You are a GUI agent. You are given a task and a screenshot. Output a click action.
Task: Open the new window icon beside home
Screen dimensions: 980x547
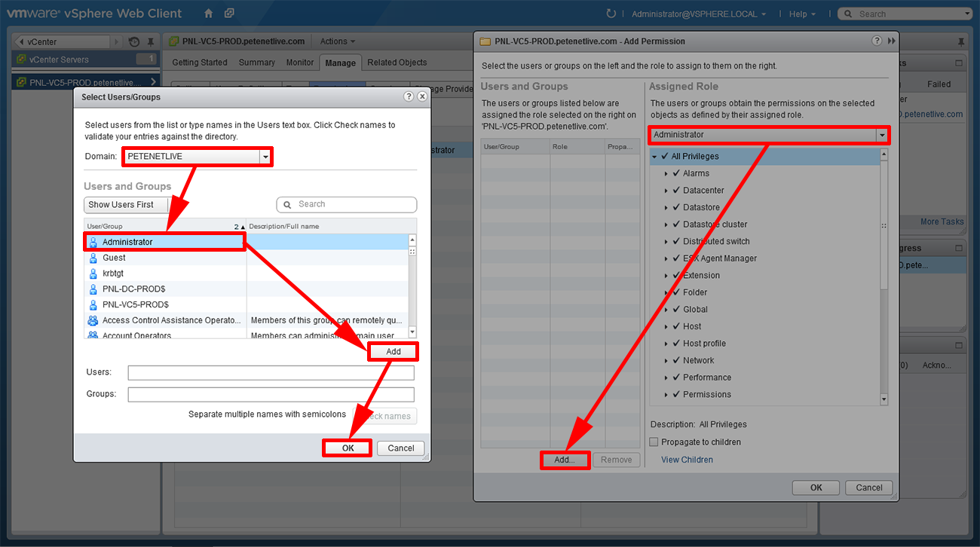pyautogui.click(x=229, y=14)
